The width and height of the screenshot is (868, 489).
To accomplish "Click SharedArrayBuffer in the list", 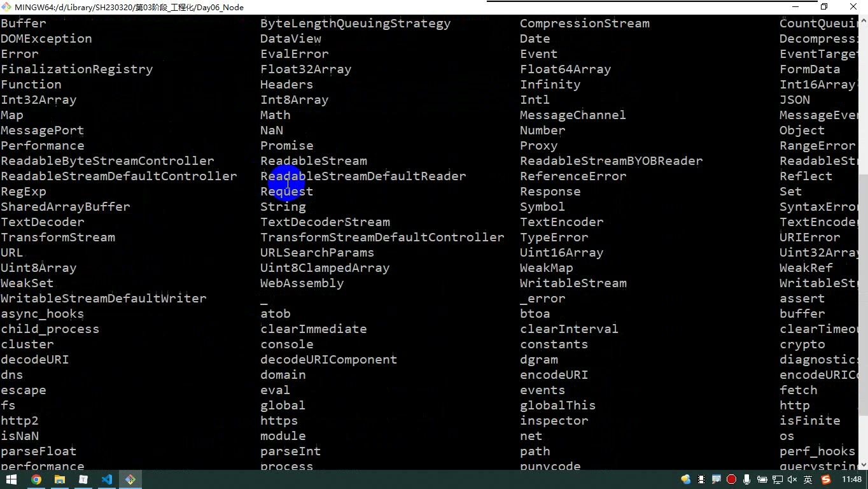I will pyautogui.click(x=66, y=207).
